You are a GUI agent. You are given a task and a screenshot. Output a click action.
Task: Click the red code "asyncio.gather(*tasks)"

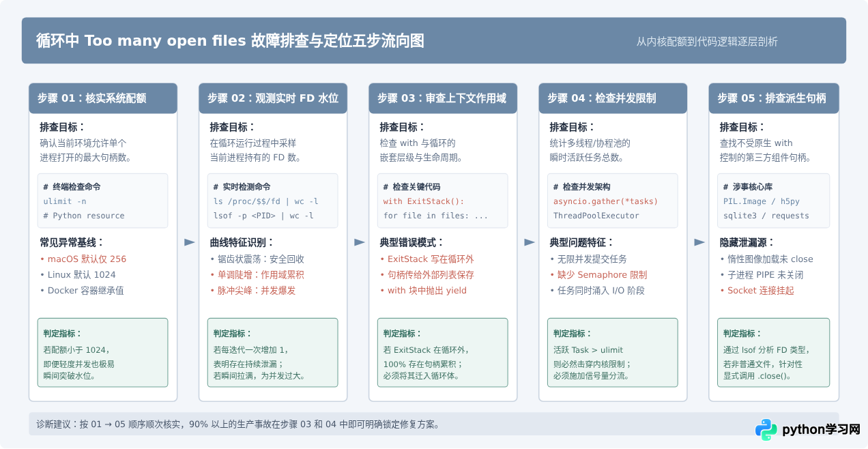[605, 201]
